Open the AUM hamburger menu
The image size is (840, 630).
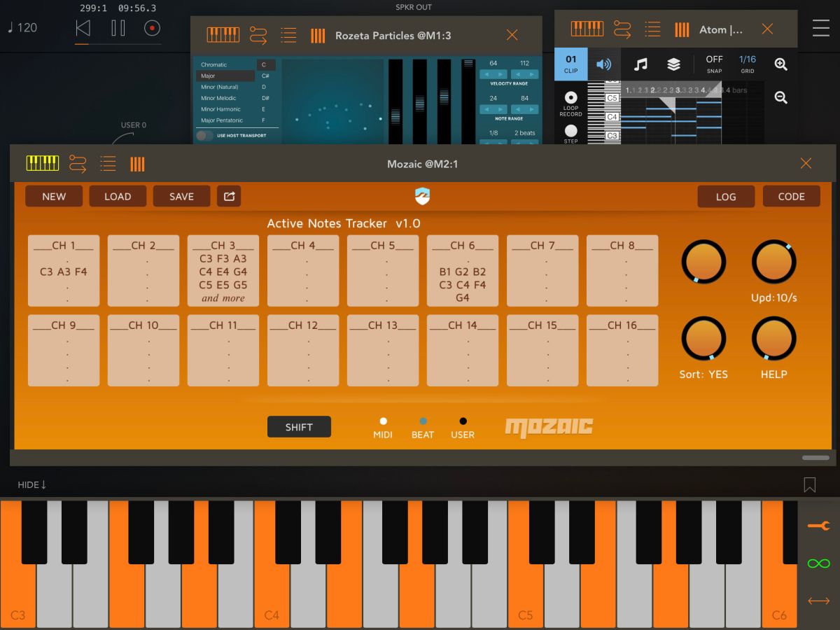pyautogui.click(x=820, y=28)
